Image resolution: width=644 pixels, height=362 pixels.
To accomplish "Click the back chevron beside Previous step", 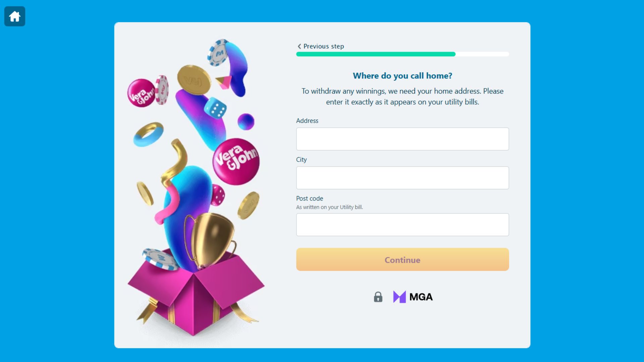I will pos(299,46).
